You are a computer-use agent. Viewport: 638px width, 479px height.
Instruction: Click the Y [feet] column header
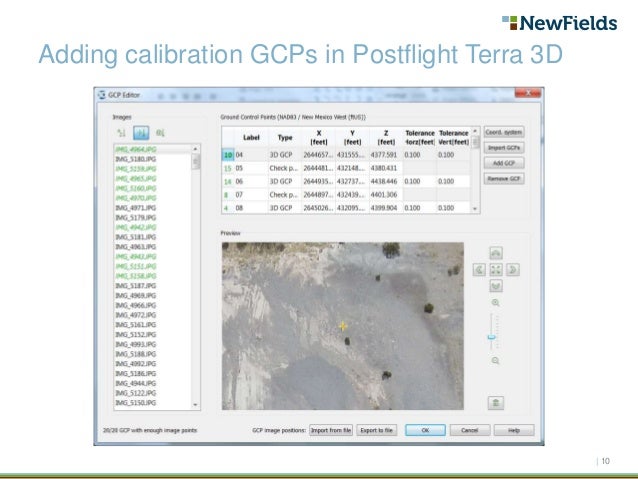pyautogui.click(x=352, y=138)
